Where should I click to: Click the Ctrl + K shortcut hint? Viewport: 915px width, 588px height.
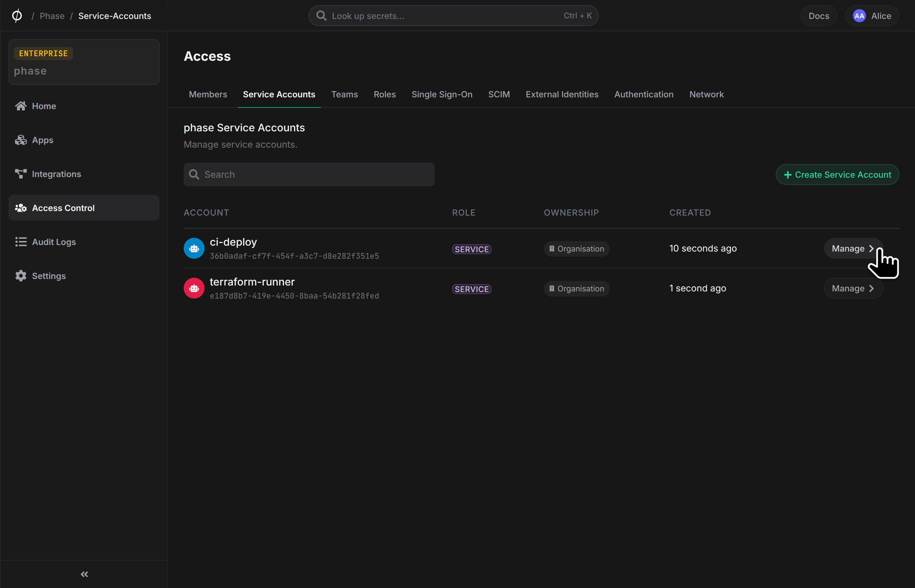click(577, 16)
